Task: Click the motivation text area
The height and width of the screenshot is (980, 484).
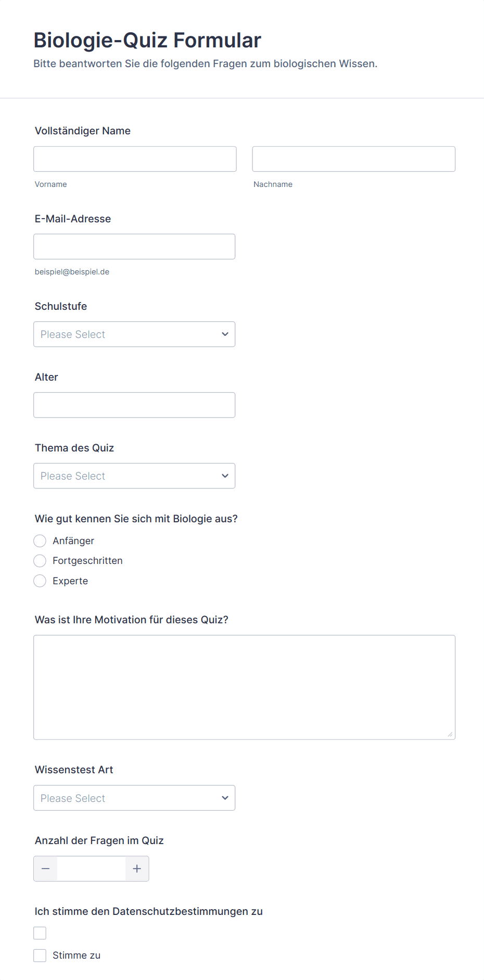Action: pos(244,687)
